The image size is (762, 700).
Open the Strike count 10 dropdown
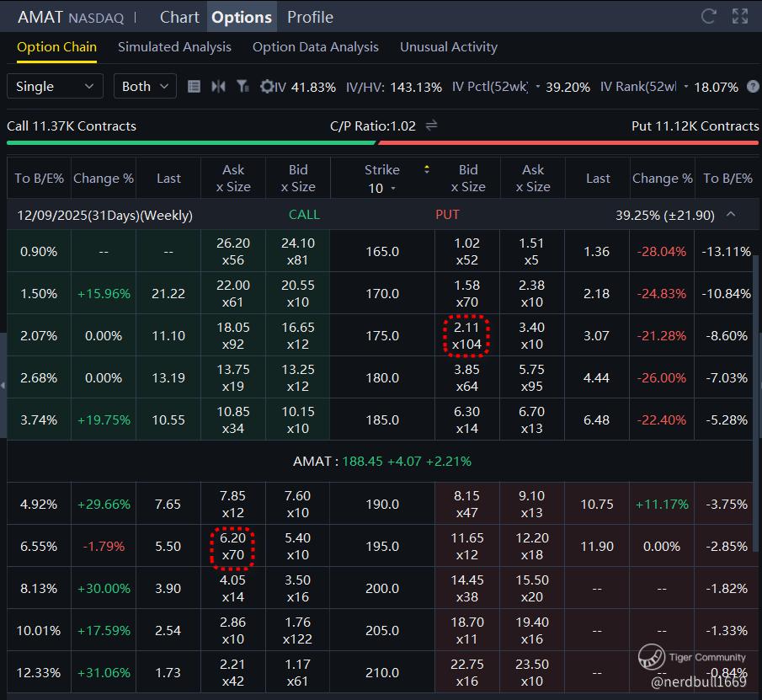pos(381,188)
